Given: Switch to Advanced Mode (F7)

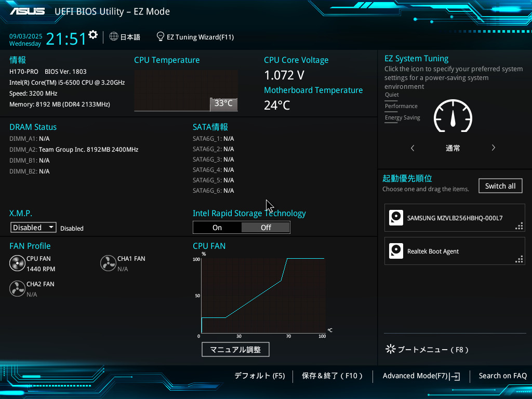Looking at the screenshot, I should 421,376.
